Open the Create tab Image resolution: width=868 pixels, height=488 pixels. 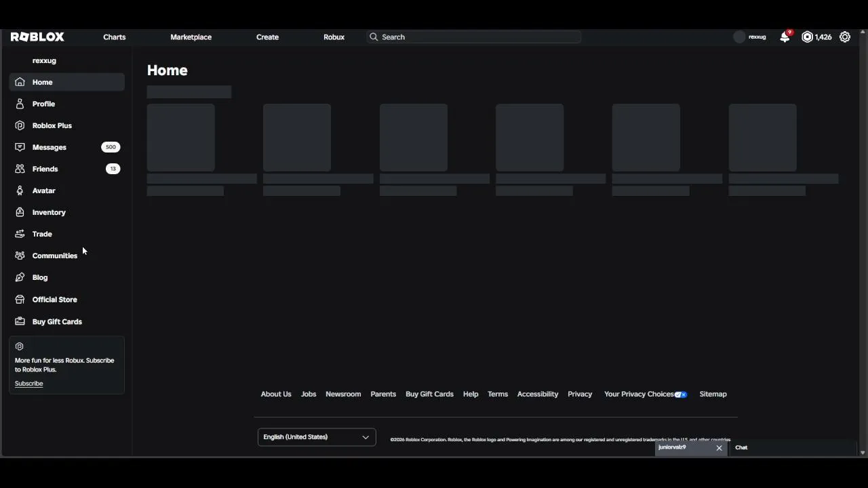click(268, 37)
